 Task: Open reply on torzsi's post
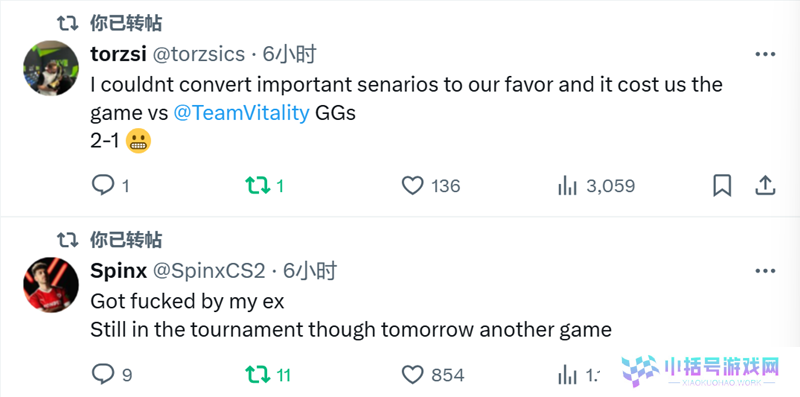pos(103,185)
